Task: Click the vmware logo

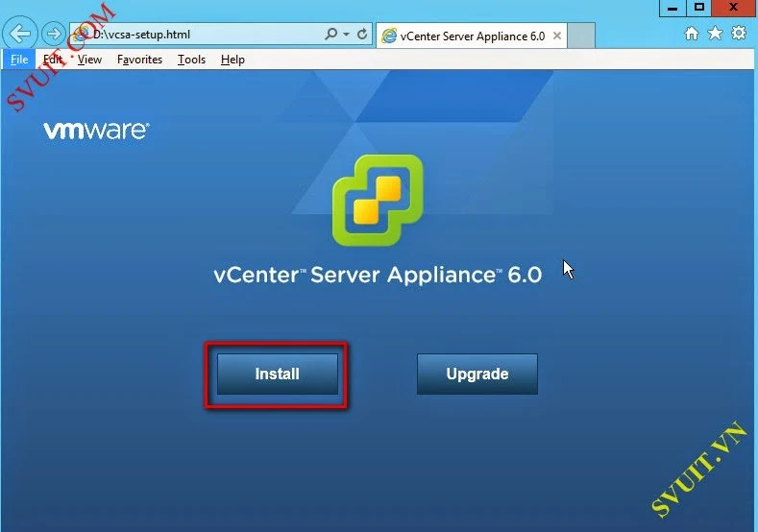Action: (x=97, y=131)
